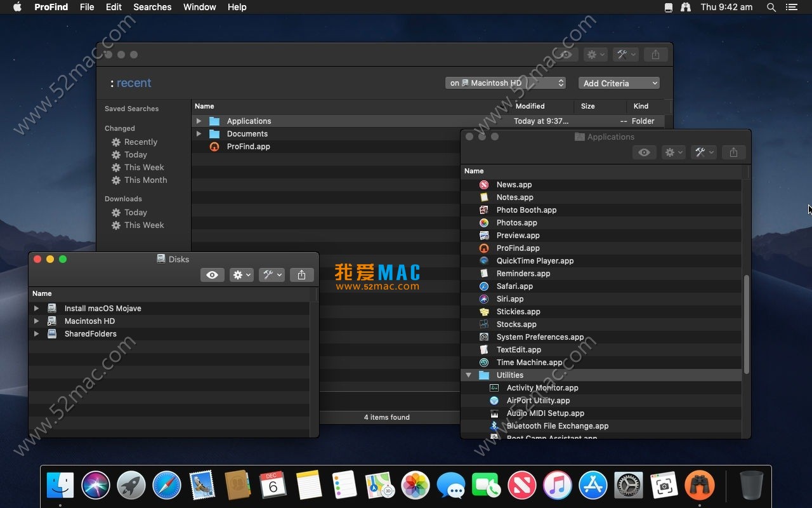The width and height of the screenshot is (812, 508).
Task: Click the Activity Monitor.app icon
Action: [x=494, y=387]
